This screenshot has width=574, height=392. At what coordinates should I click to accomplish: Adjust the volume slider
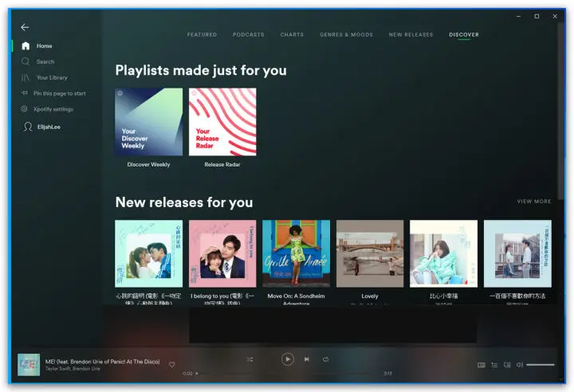coord(541,365)
